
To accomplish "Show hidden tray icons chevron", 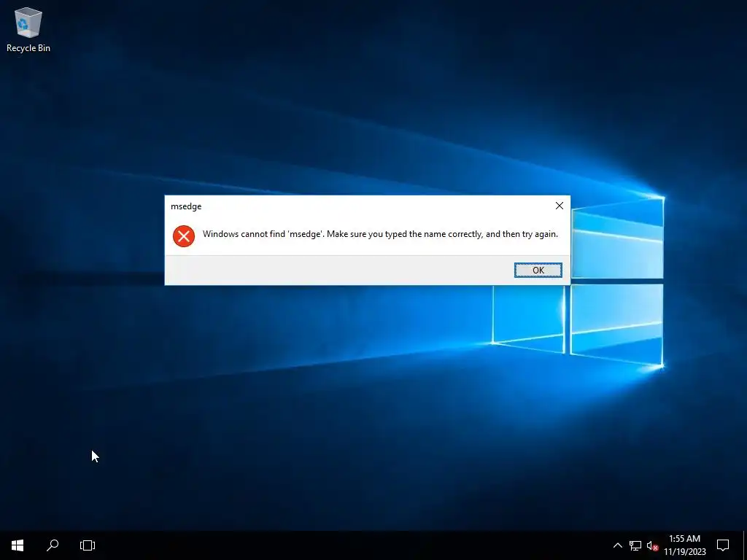I will 617,545.
